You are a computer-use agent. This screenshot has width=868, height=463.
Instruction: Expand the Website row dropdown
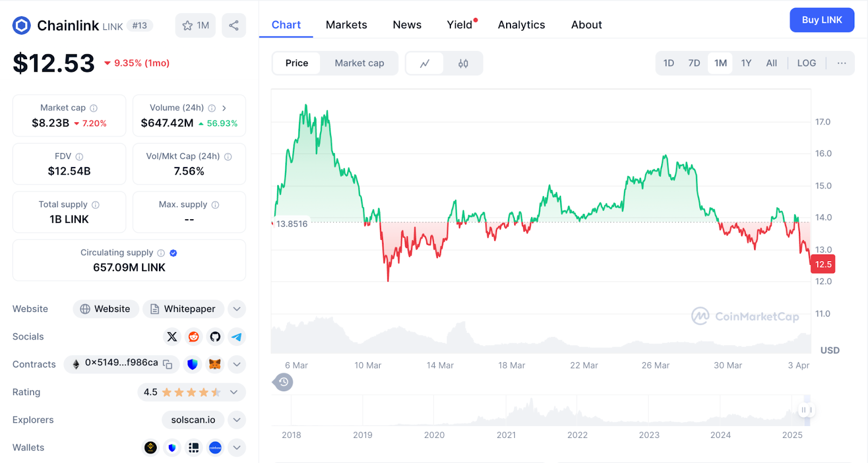point(237,309)
